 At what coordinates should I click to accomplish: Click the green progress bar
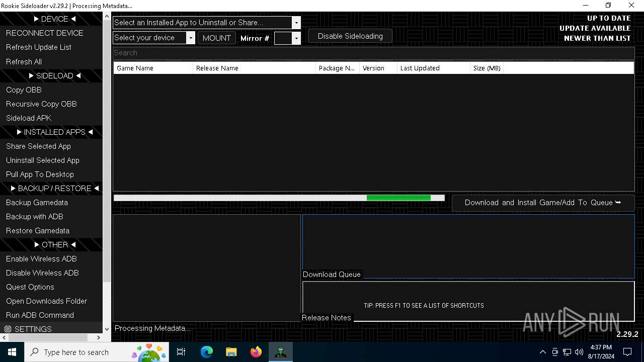tap(279, 198)
